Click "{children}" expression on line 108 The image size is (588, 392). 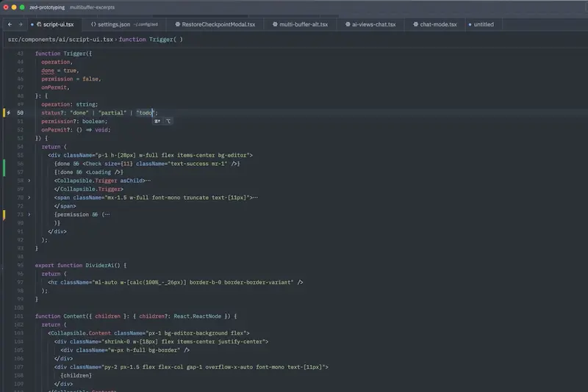pos(76,376)
